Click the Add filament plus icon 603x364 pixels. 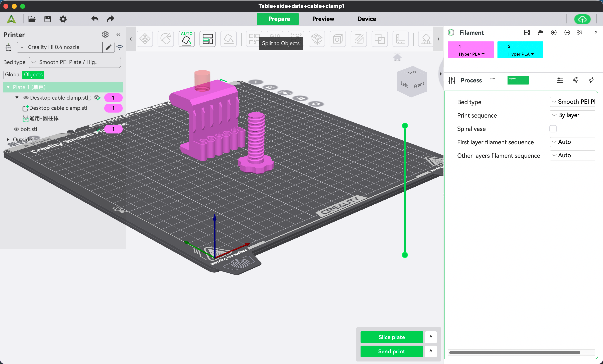click(554, 32)
